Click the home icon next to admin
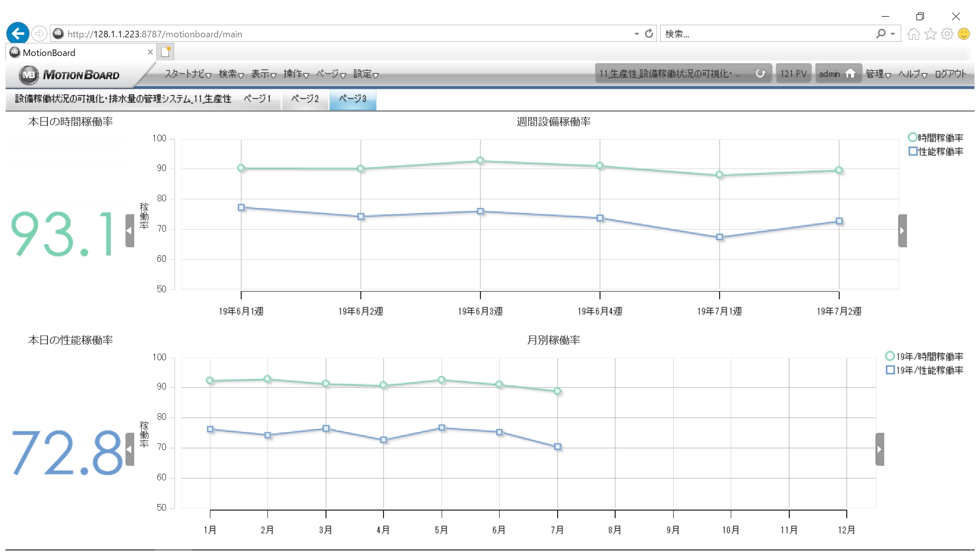 tap(850, 74)
